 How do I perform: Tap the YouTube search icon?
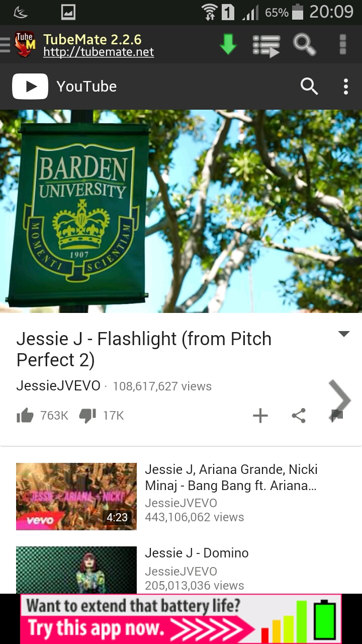point(309,87)
